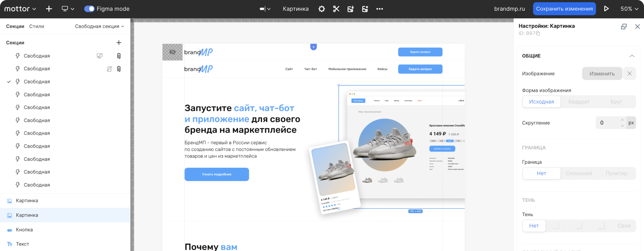Decrease the Скругление value with the down arrow

(622, 126)
